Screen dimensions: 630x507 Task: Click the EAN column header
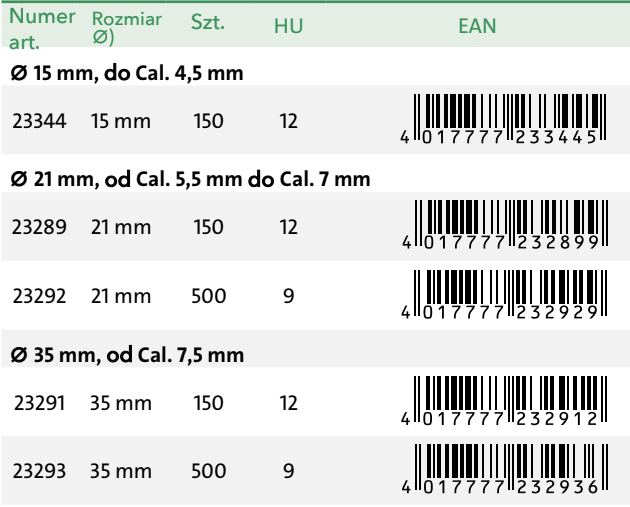[477, 26]
